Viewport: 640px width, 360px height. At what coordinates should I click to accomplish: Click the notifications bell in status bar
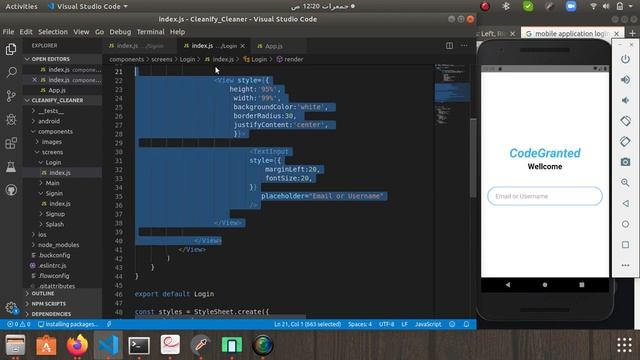[467, 324]
